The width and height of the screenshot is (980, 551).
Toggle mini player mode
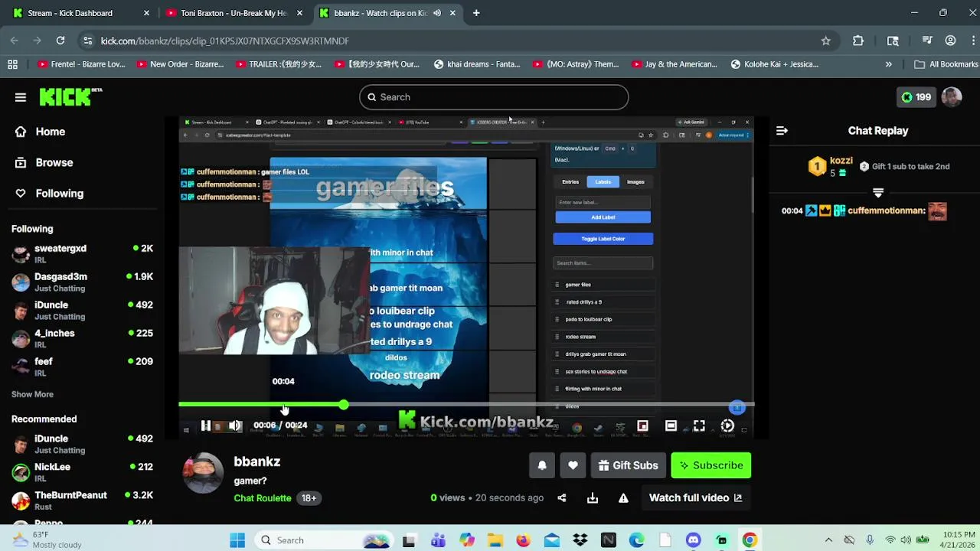pyautogui.click(x=642, y=425)
